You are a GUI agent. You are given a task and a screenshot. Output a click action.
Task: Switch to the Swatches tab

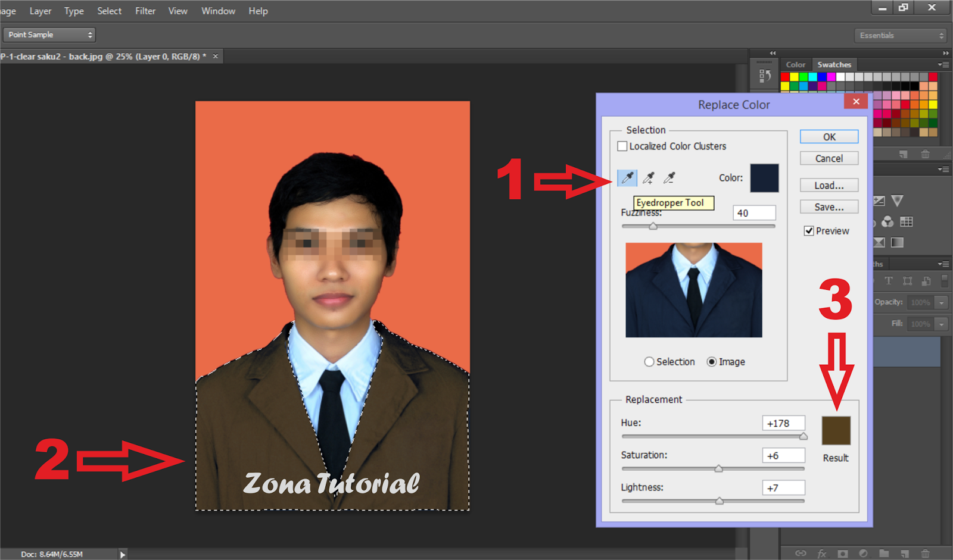(x=834, y=65)
